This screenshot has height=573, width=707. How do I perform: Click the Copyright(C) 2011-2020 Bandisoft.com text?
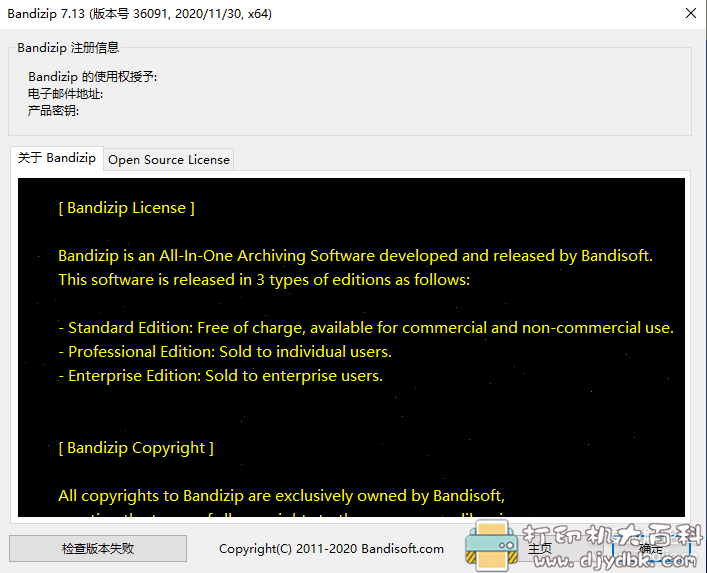[x=331, y=549]
